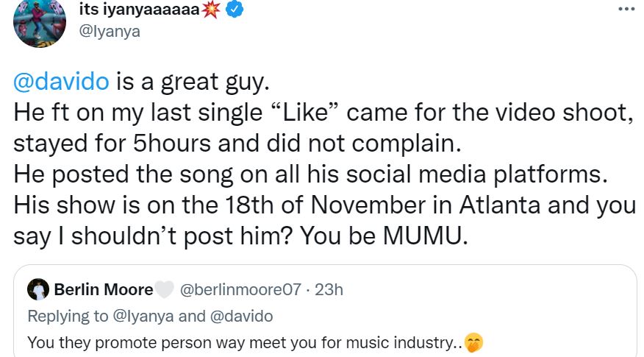Click the white heart emoji after Berlin Moore
This screenshot has height=357, width=644.
coord(163,289)
